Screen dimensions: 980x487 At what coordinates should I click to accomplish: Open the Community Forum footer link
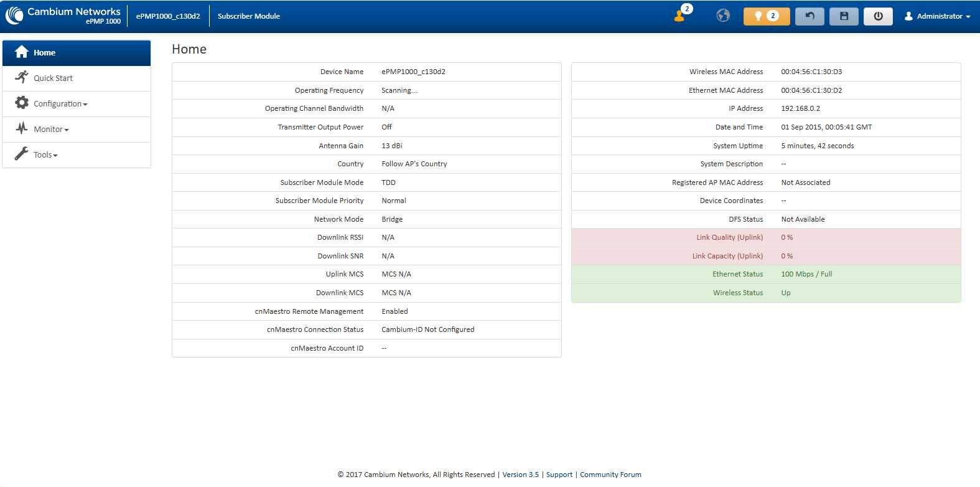point(610,475)
